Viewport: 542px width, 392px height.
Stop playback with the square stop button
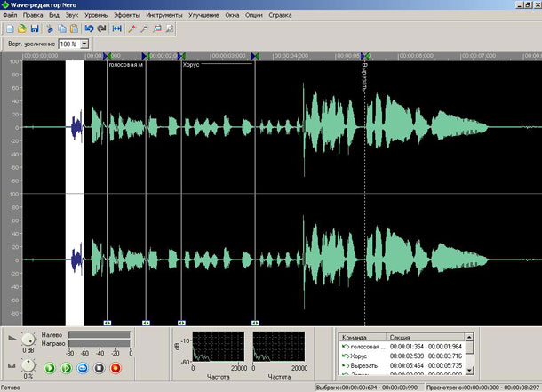(99, 368)
